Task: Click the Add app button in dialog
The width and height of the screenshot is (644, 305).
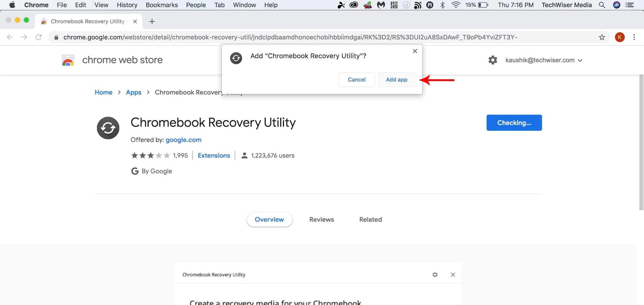Action: (396, 80)
